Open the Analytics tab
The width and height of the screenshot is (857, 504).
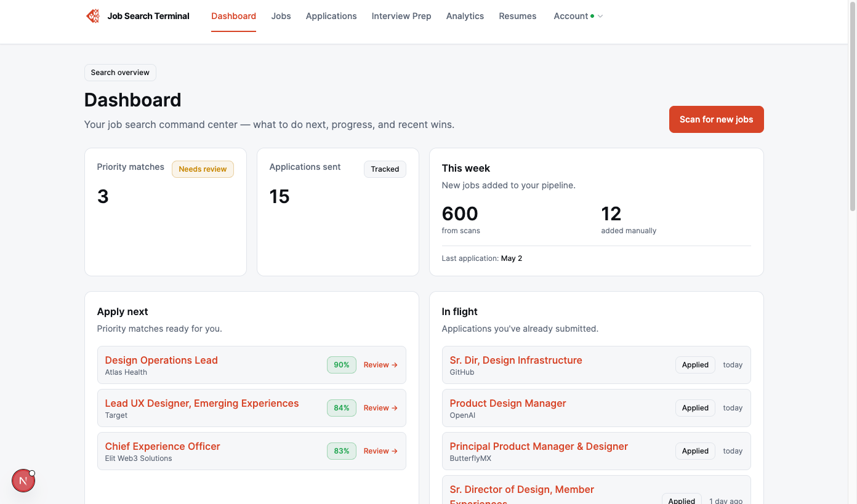(465, 16)
